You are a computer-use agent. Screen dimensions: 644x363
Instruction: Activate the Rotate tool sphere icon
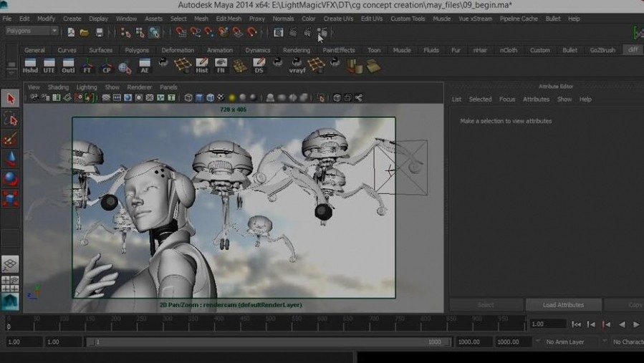point(10,178)
